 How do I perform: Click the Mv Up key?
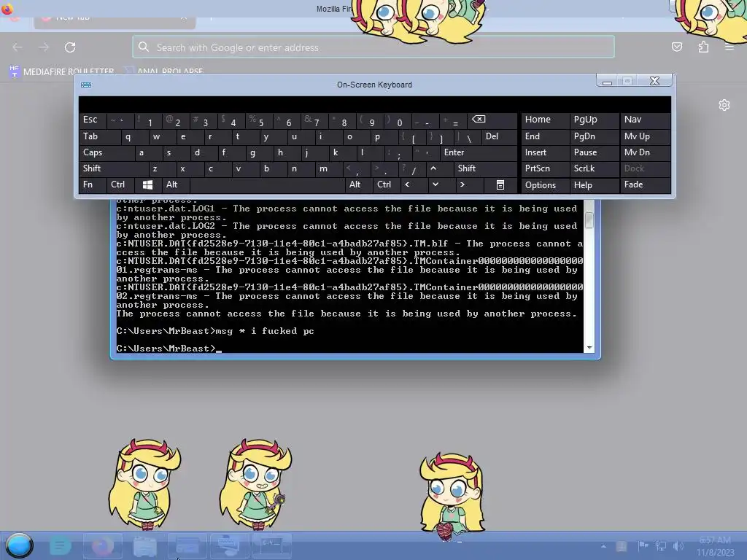point(645,136)
